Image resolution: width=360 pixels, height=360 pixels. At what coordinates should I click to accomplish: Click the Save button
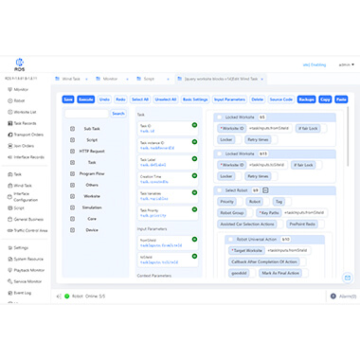click(68, 99)
